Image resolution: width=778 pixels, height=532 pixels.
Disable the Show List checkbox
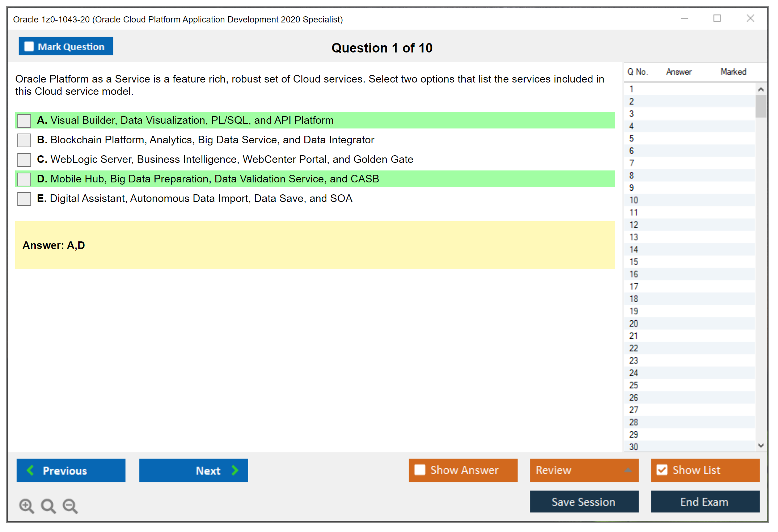pos(662,469)
